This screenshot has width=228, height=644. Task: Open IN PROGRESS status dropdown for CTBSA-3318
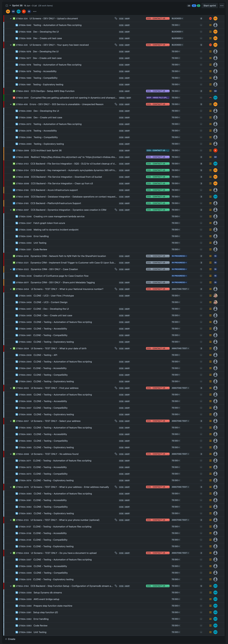click(179, 256)
